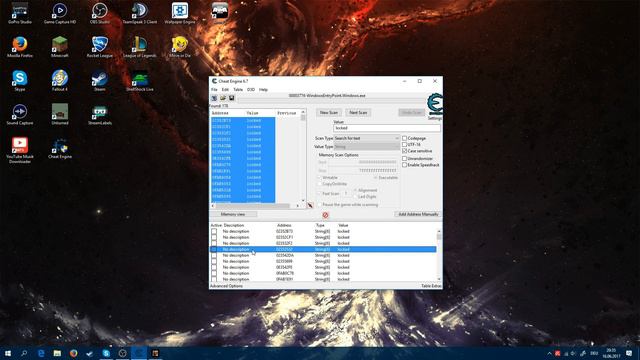Launch Unturned desktop shortcut
The image size is (640, 360).
pyautogui.click(x=60, y=114)
